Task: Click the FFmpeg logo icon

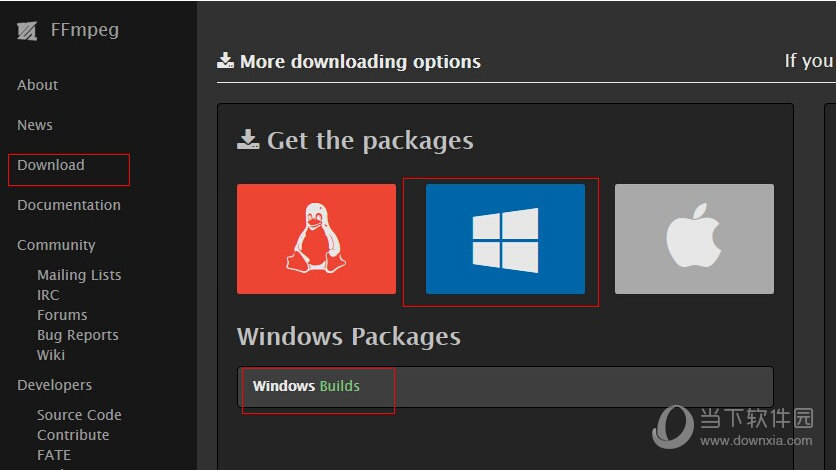Action: coord(27,31)
